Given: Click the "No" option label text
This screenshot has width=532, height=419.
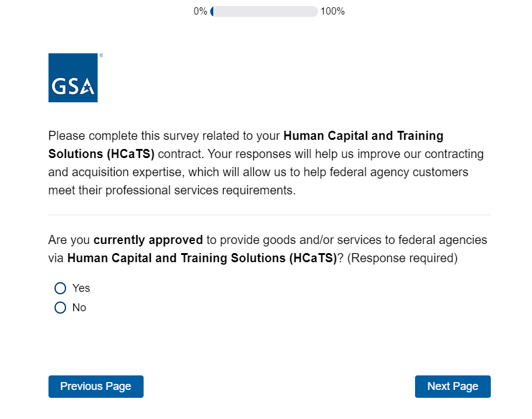Looking at the screenshot, I should click(x=79, y=308).
